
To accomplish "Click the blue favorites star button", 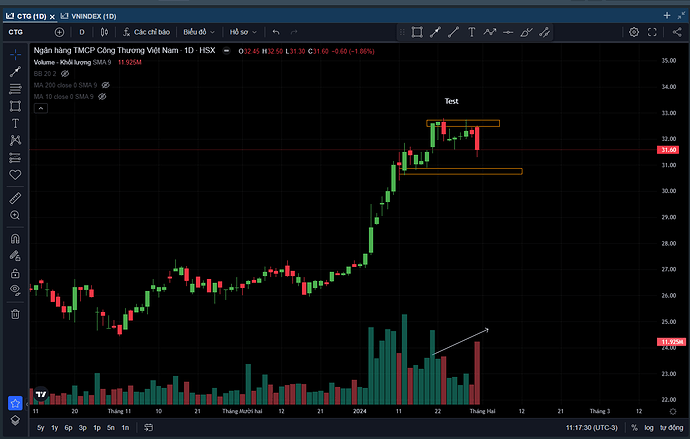I will [15, 403].
